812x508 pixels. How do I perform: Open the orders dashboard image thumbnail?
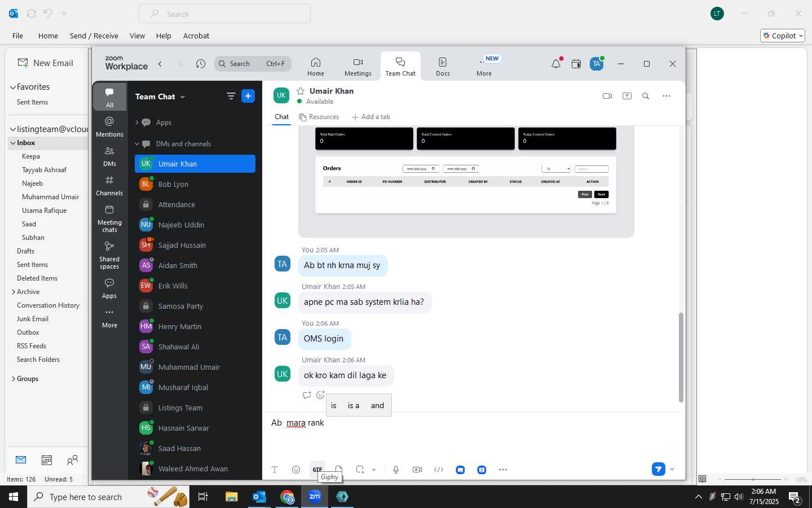click(x=466, y=181)
